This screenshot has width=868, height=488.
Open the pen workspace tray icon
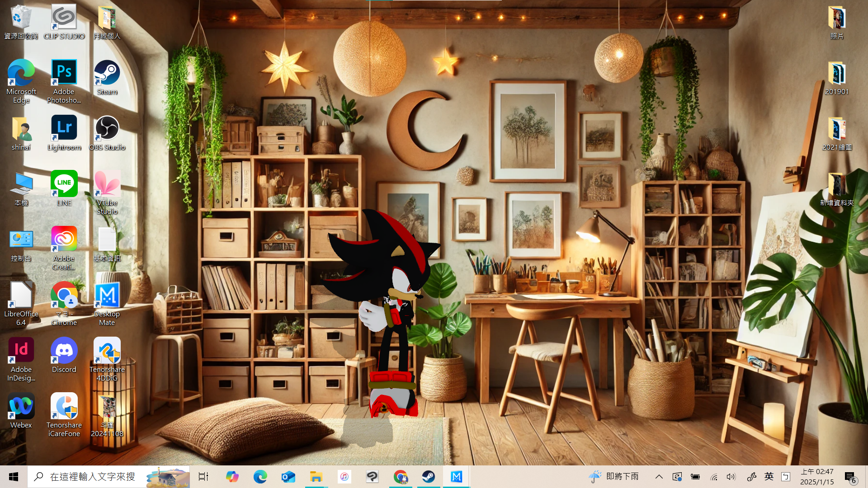(751, 477)
